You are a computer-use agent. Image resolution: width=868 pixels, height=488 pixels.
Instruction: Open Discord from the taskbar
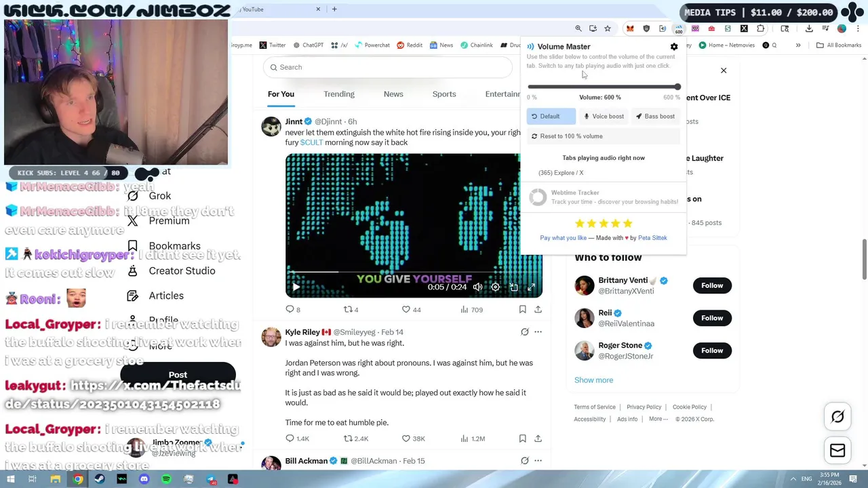pos(144,479)
